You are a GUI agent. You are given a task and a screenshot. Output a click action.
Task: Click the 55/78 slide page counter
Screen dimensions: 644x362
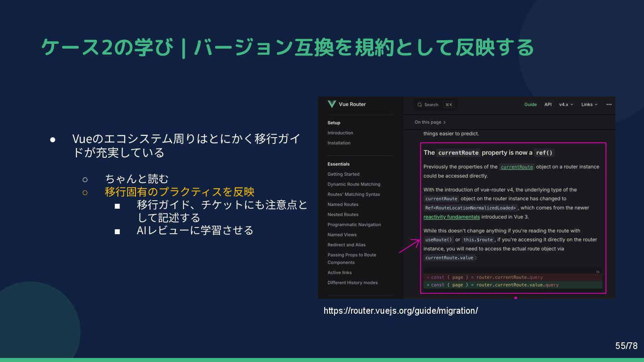click(x=626, y=346)
